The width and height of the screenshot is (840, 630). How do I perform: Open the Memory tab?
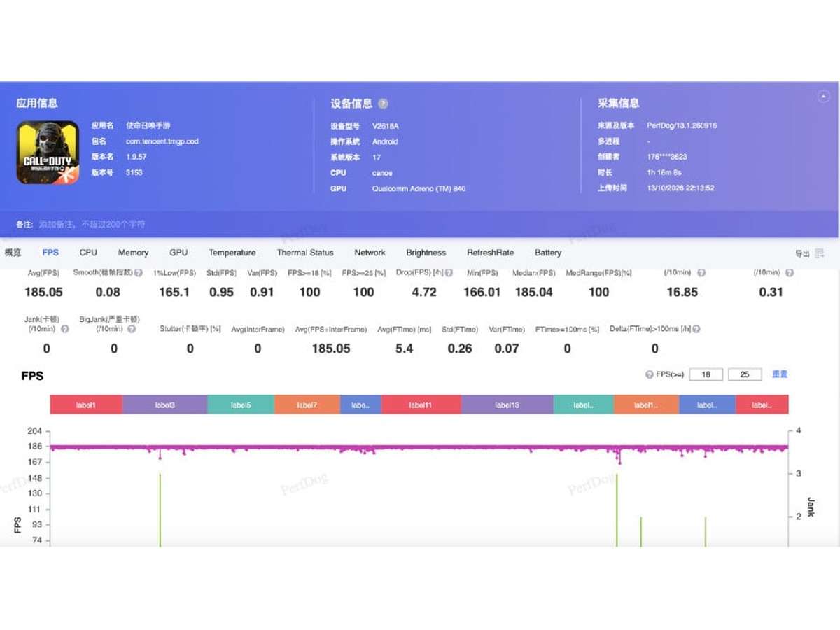133,253
